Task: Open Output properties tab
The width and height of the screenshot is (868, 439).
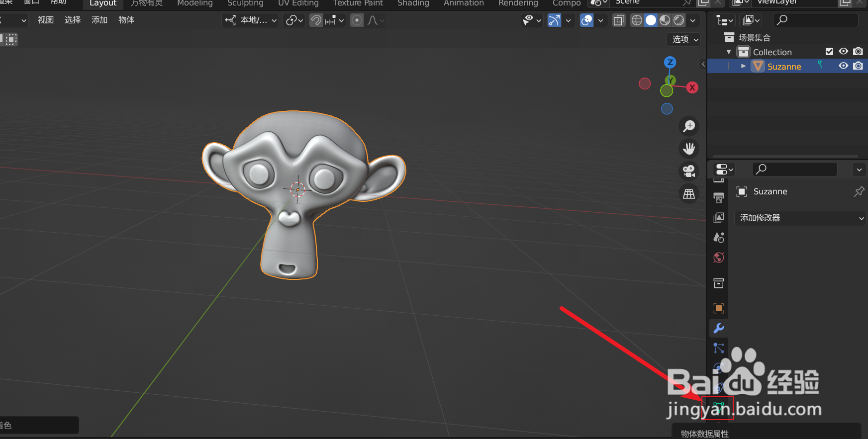Action: [x=719, y=198]
